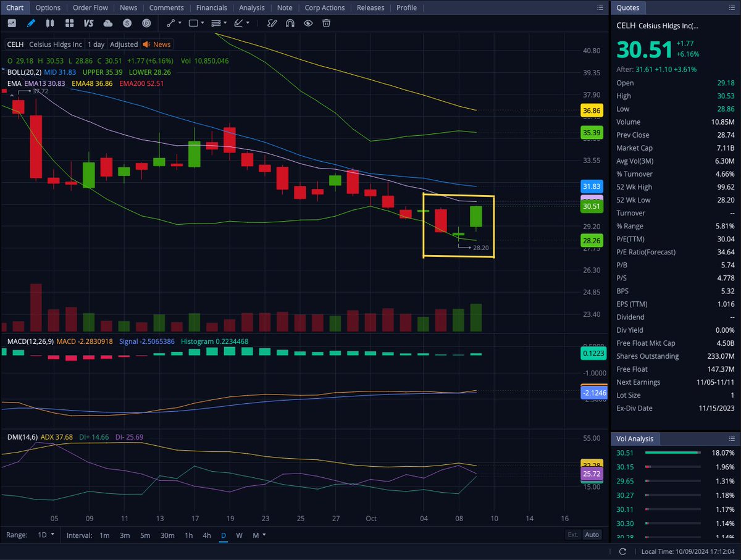
Task: Expand the parallel lines tool dropdown arrow
Action: (225, 23)
